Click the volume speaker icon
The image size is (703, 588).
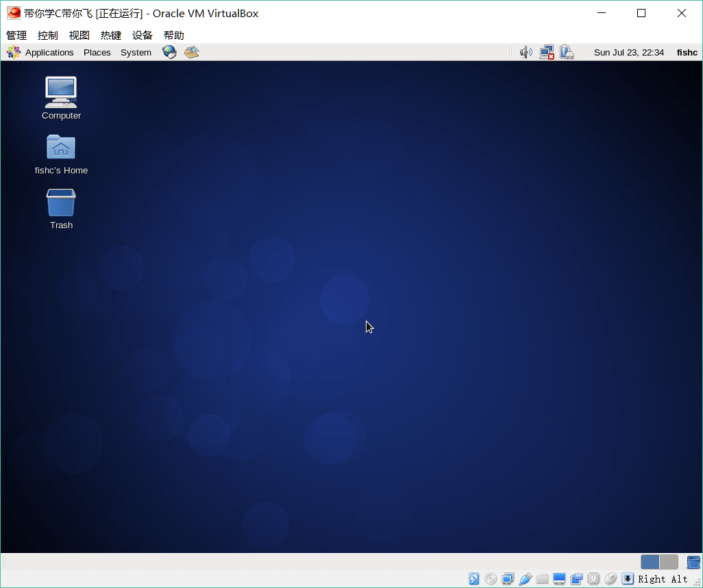pos(526,52)
